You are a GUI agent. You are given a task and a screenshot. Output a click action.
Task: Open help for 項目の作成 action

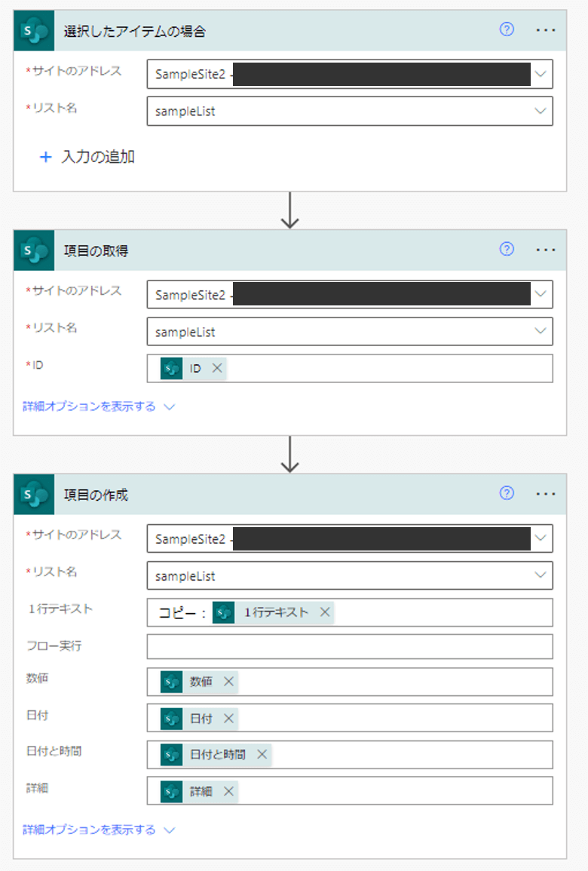(x=507, y=493)
